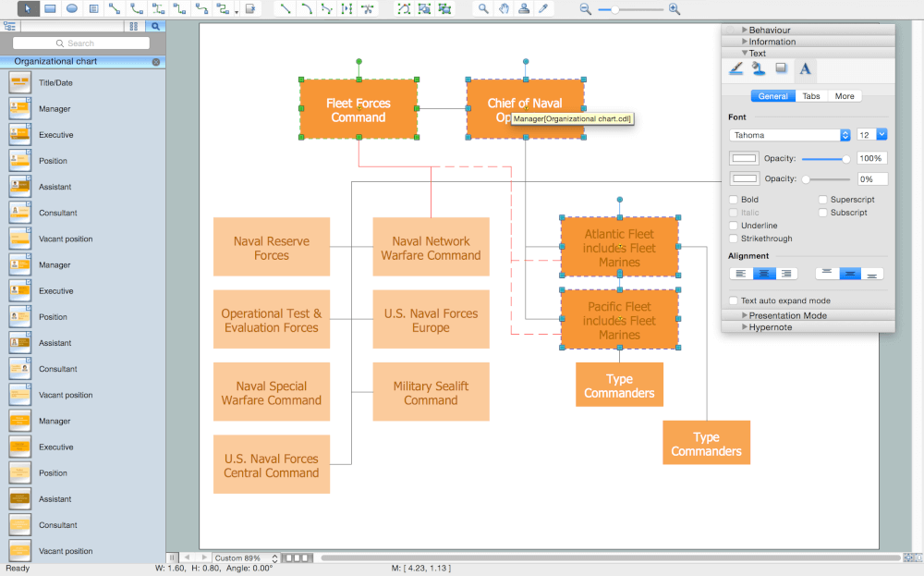Click the text background color swatch

744,178
